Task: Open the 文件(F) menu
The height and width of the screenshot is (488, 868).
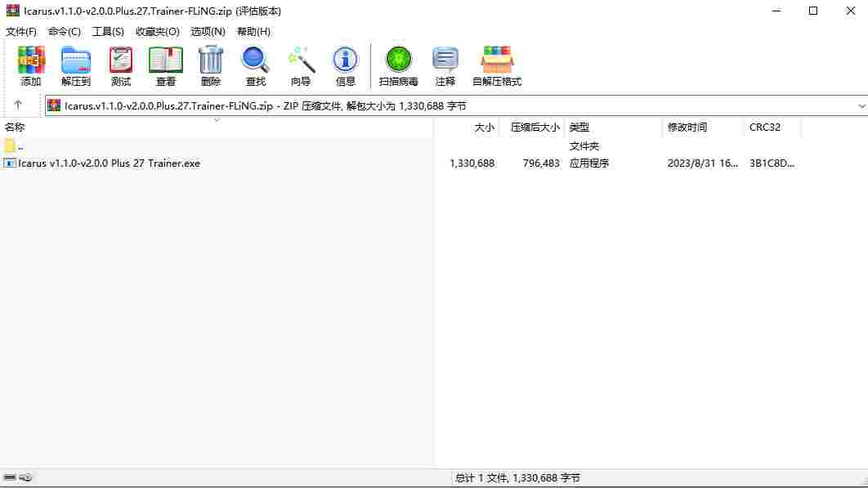Action: click(21, 32)
